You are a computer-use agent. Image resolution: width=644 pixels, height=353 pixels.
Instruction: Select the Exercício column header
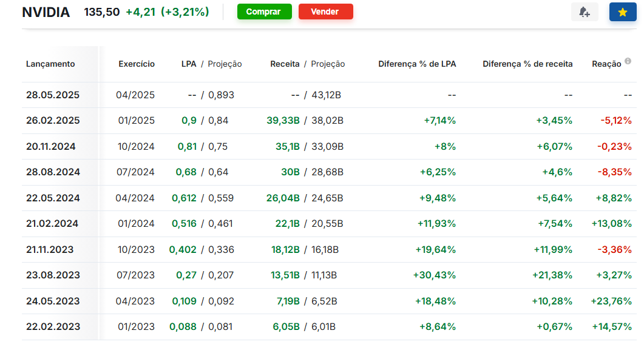point(137,64)
